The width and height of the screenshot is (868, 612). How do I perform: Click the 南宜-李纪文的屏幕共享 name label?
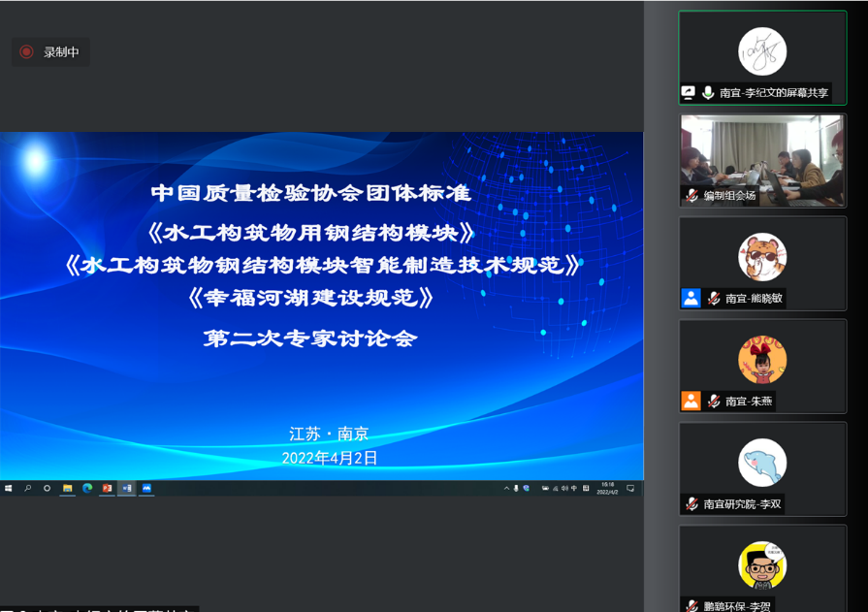[774, 93]
